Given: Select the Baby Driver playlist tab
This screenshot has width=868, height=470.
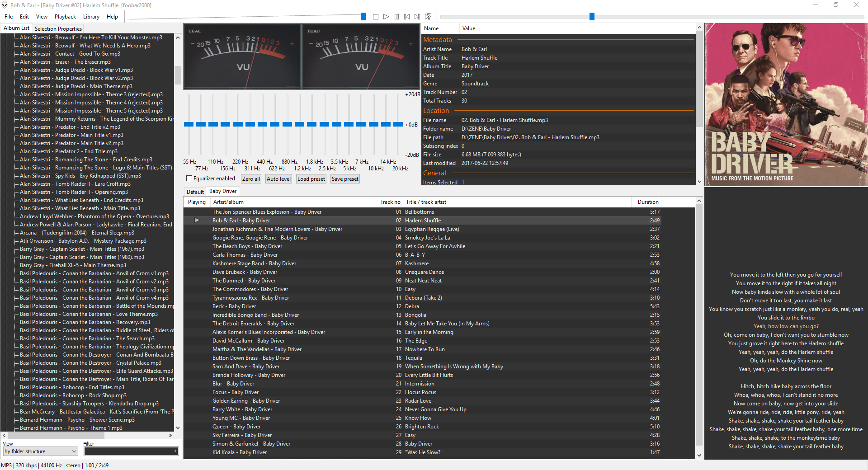Looking at the screenshot, I should pyautogui.click(x=223, y=191).
